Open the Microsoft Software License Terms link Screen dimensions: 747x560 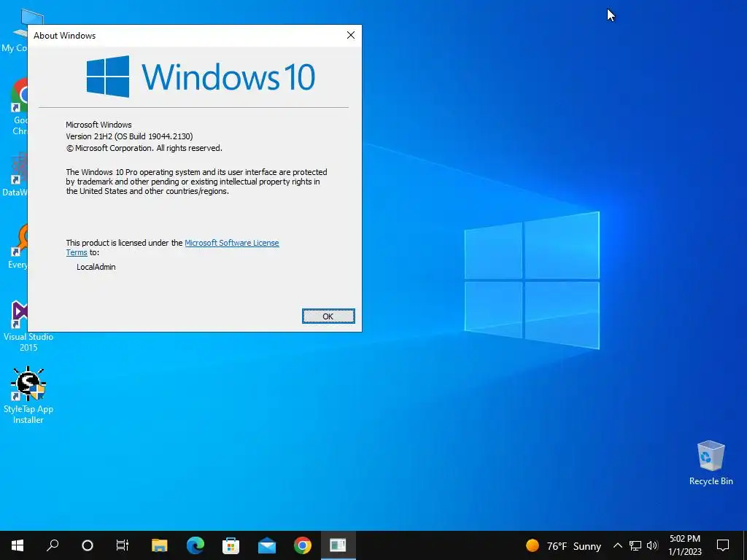pos(231,243)
